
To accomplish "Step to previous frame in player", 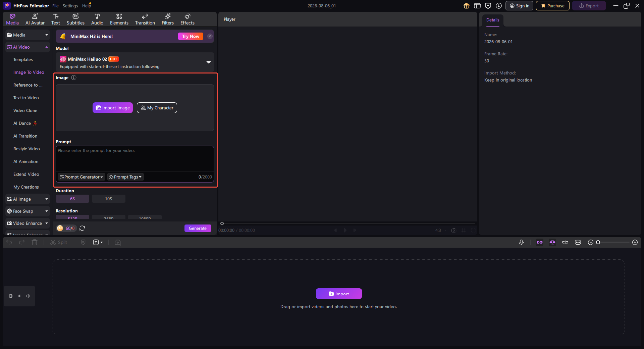I will 335,230.
